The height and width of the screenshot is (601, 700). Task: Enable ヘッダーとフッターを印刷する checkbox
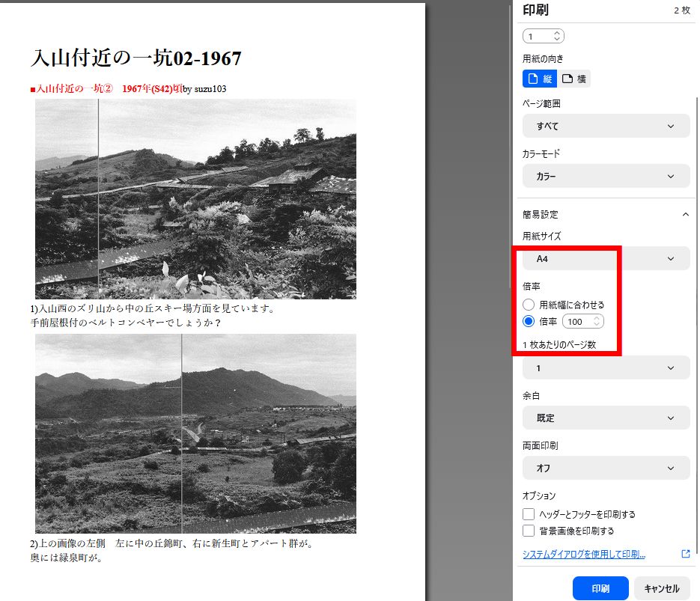point(529,514)
